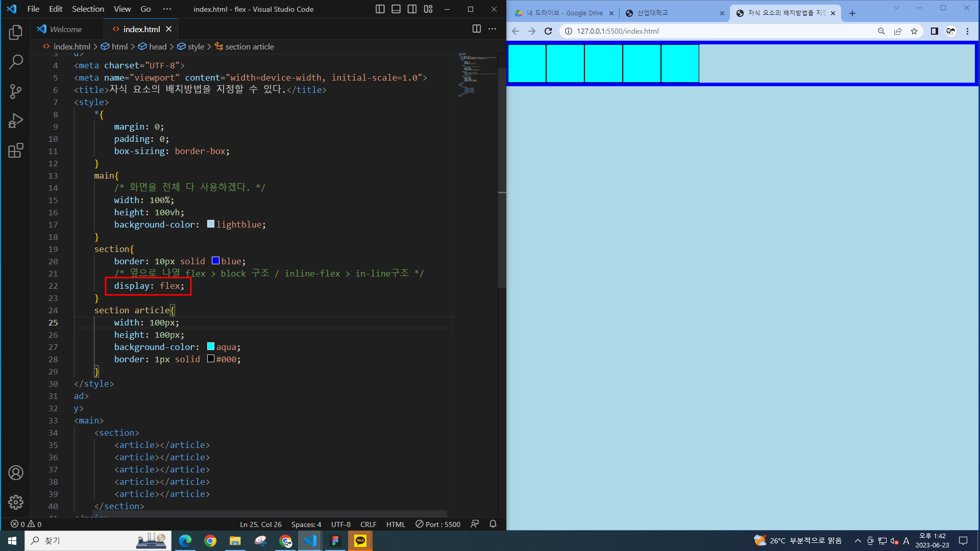Click the browser address bar URL

(618, 31)
